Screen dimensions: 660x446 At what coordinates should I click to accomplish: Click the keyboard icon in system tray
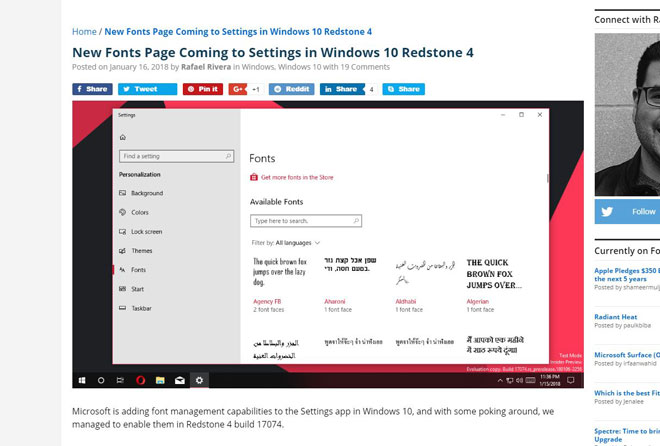(530, 380)
